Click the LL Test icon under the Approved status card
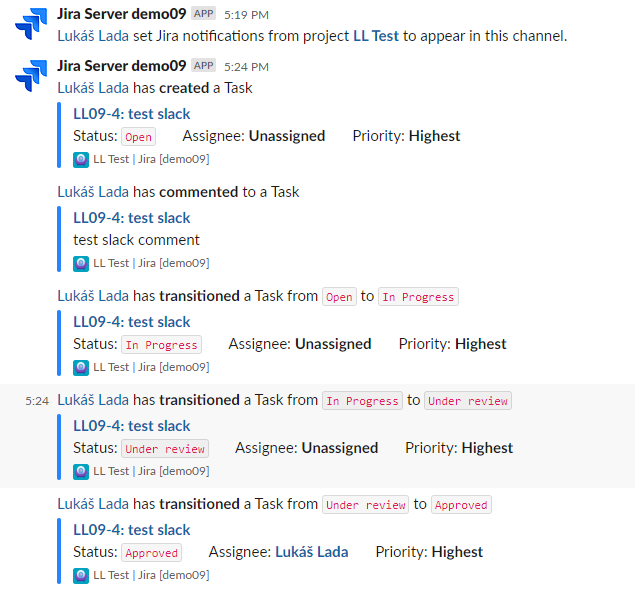 pos(81,576)
